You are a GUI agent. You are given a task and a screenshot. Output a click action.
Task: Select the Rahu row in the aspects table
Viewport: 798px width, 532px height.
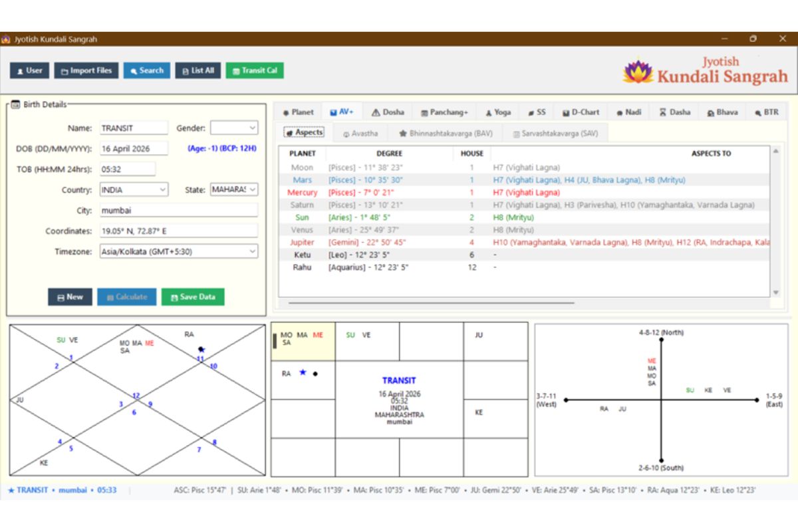coord(525,267)
